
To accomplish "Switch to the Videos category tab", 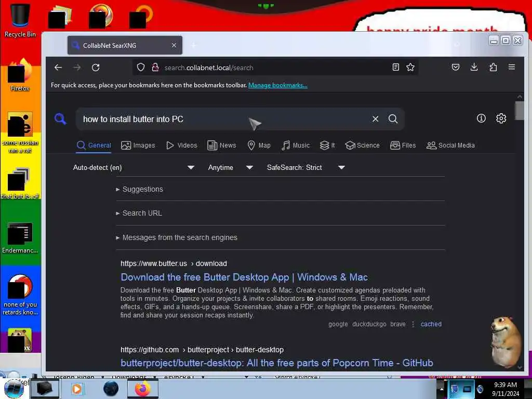I will tap(181, 145).
